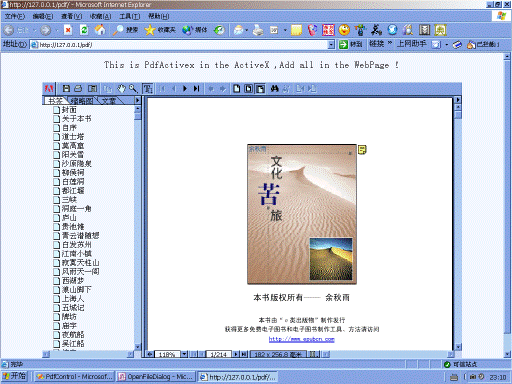Click the Go (转到) button next to address bar

[x=350, y=44]
